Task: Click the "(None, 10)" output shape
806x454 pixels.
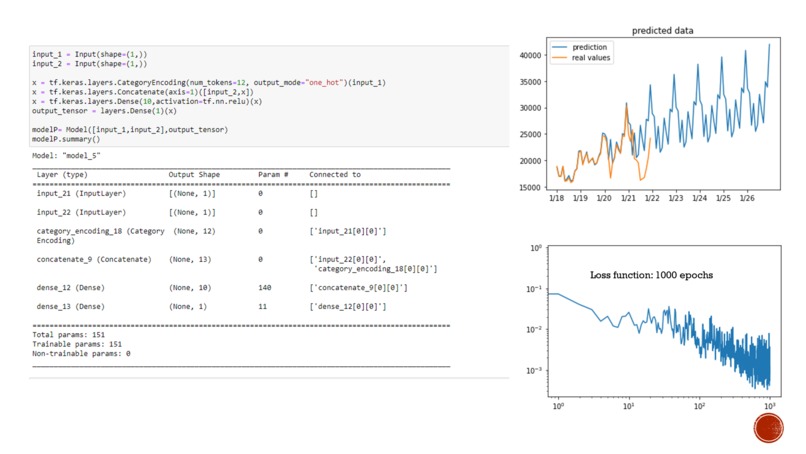Action: click(190, 287)
